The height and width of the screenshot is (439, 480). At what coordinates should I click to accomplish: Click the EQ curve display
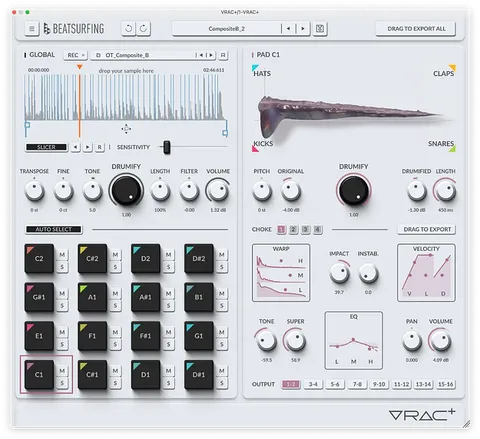354,341
